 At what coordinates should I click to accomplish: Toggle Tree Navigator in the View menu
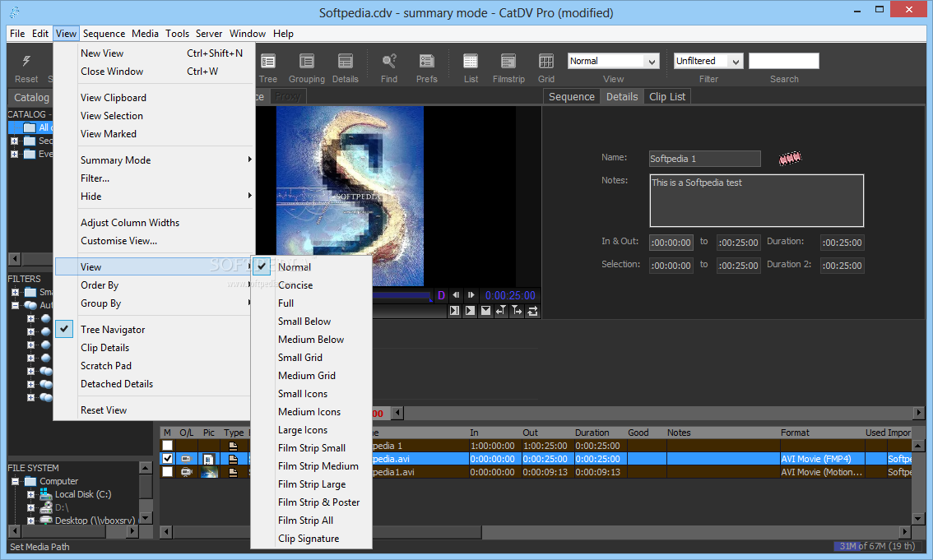point(152,330)
